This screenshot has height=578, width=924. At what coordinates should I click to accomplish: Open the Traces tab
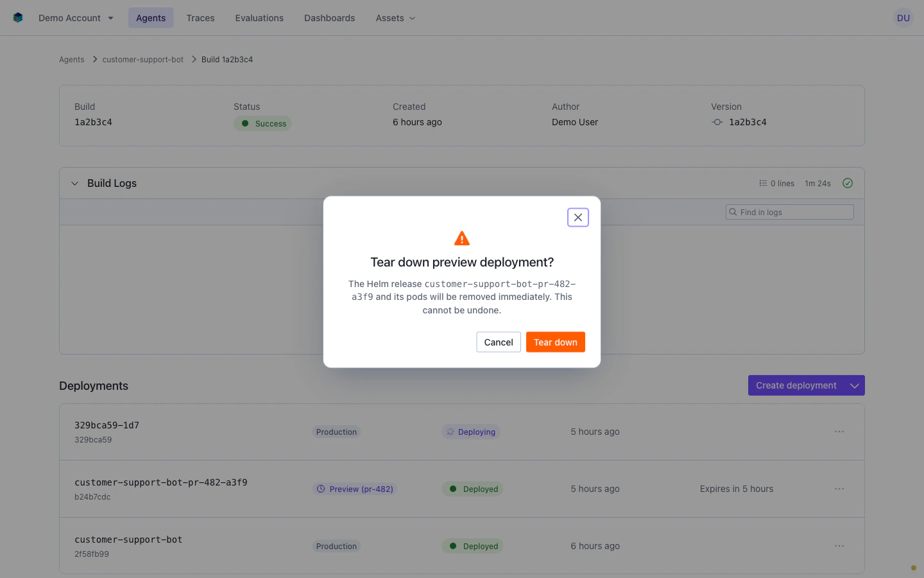pyautogui.click(x=200, y=18)
